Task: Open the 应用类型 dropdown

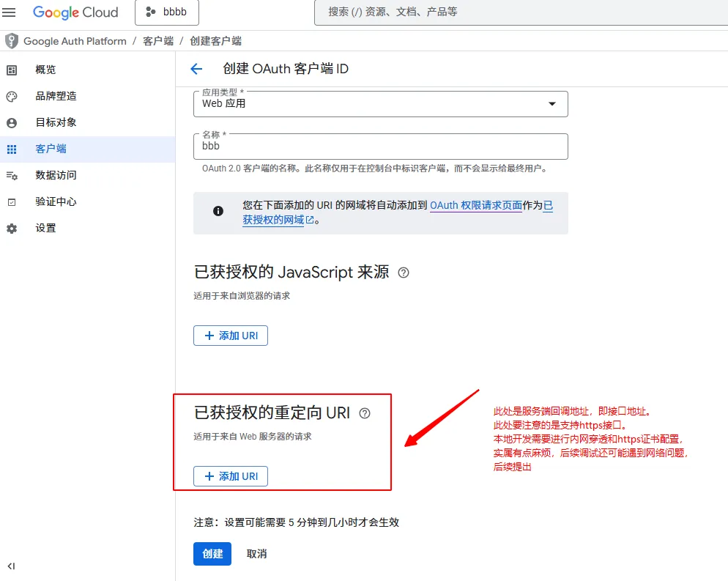Action: 381,103
